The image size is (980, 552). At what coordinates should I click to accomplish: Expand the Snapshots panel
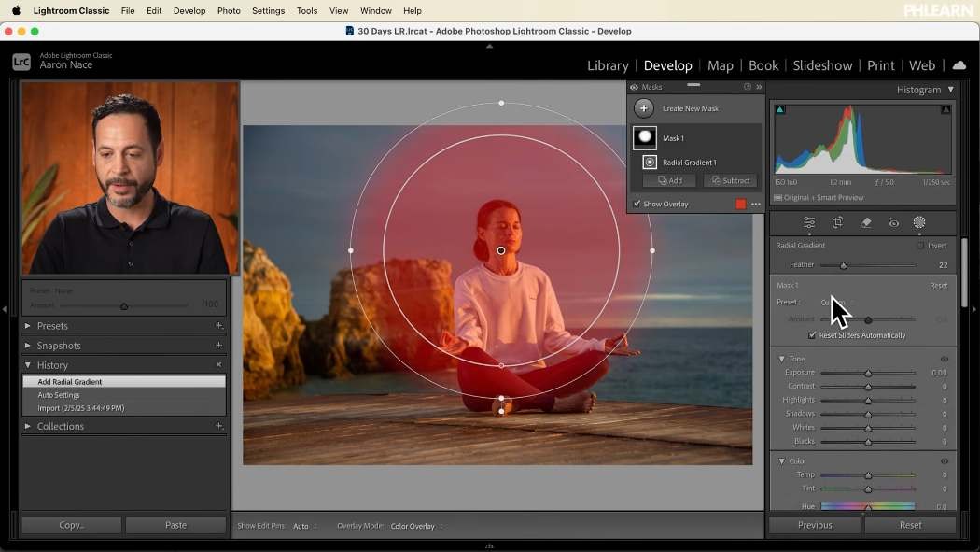pos(27,345)
